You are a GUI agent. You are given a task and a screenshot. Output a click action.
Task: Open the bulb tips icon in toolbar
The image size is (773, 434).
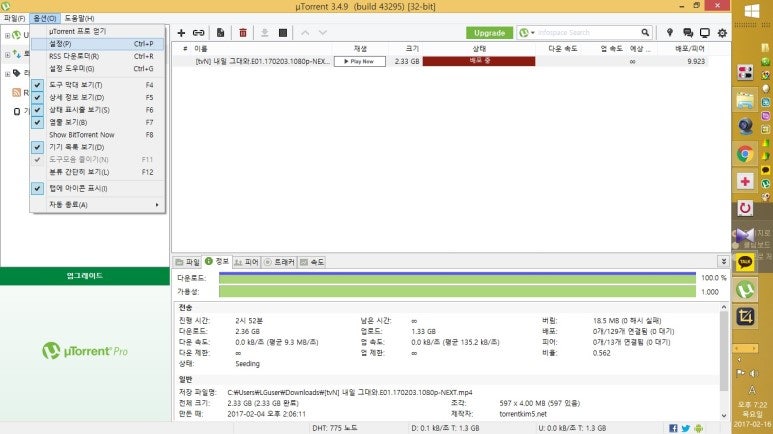669,33
